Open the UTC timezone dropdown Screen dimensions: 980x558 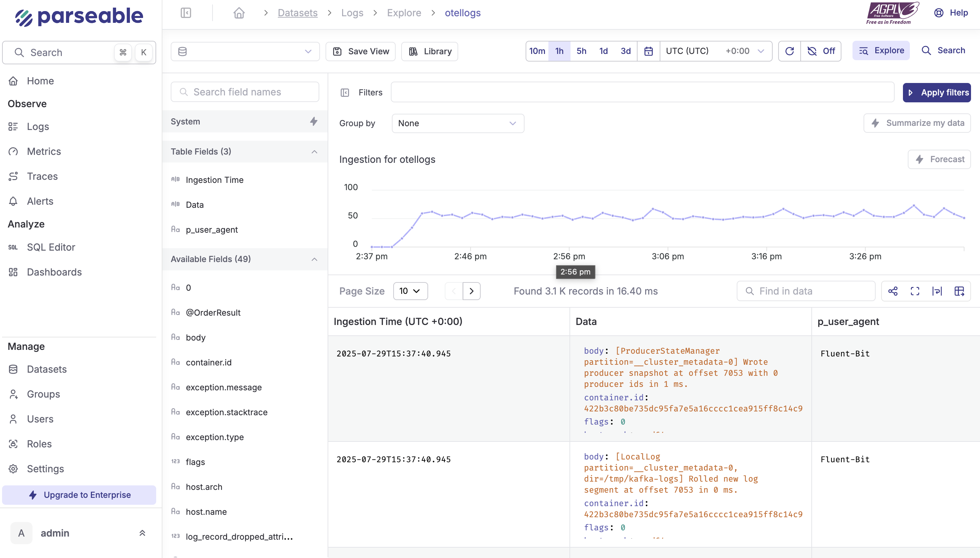click(715, 51)
